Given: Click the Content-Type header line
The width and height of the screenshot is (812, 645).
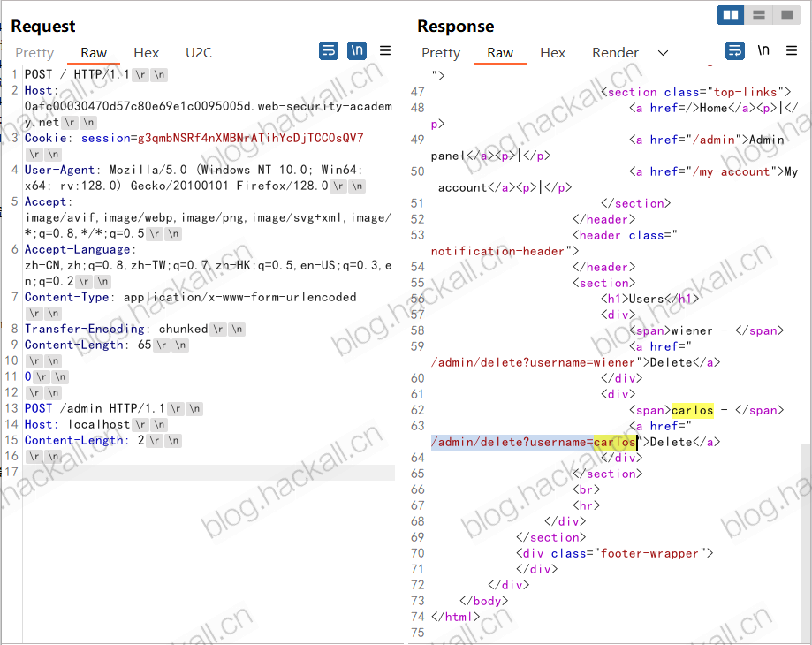Looking at the screenshot, I should pyautogui.click(x=191, y=297).
